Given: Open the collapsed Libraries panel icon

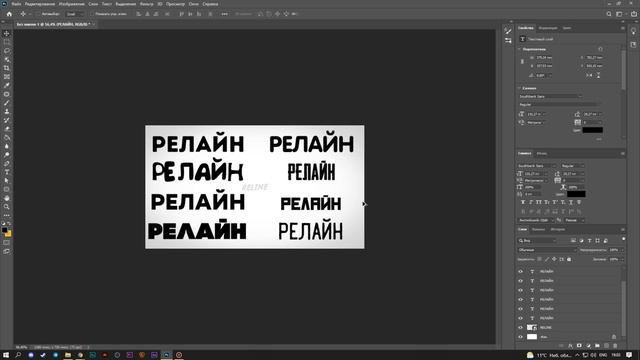Looking at the screenshot, I should 633,44.
